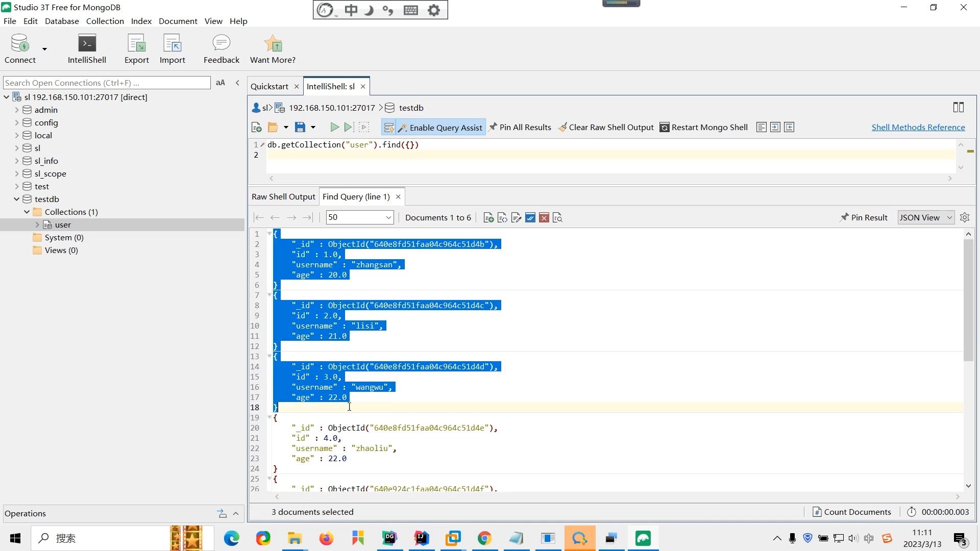
Task: Click the search in results icon
Action: tap(558, 218)
